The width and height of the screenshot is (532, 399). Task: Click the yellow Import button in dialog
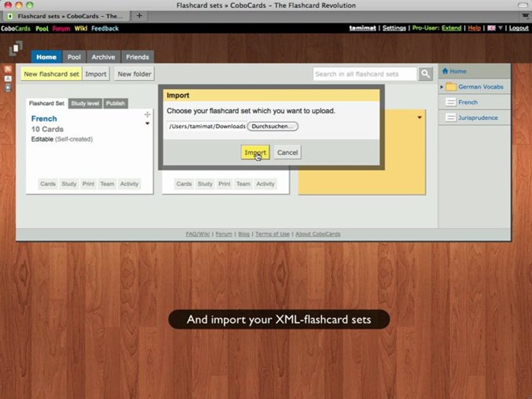255,152
